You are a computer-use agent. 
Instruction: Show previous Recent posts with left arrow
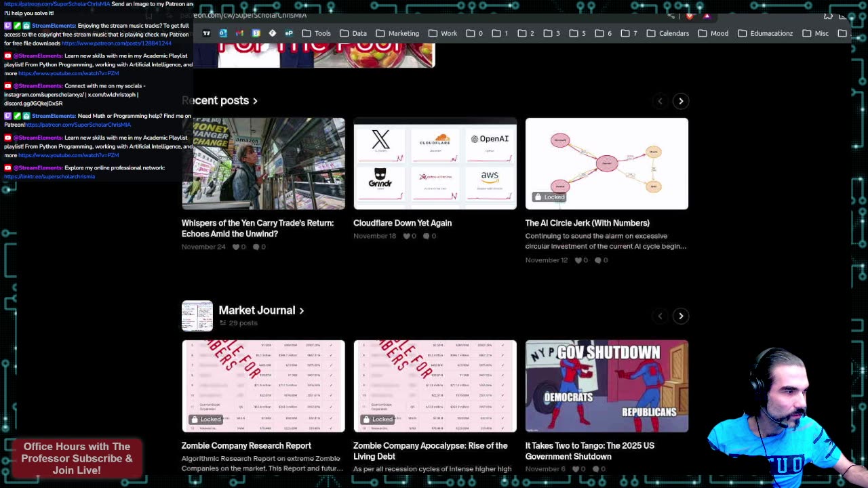(660, 101)
